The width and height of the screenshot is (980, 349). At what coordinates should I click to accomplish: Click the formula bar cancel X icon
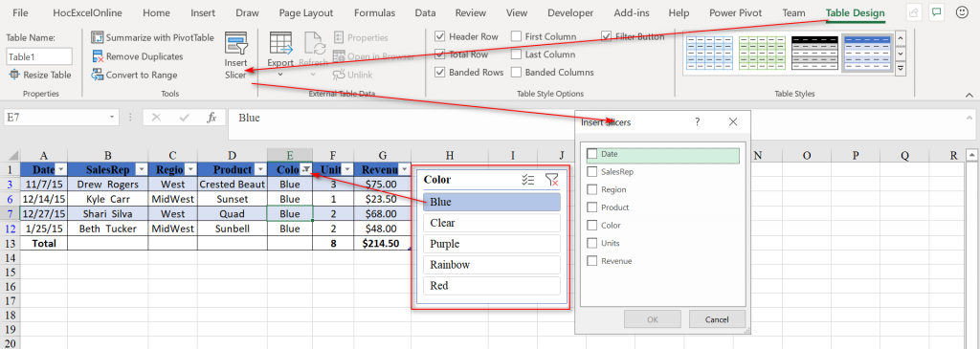156,118
